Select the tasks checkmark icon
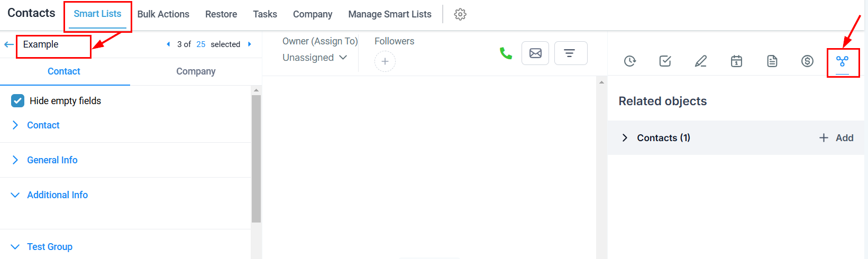 665,61
